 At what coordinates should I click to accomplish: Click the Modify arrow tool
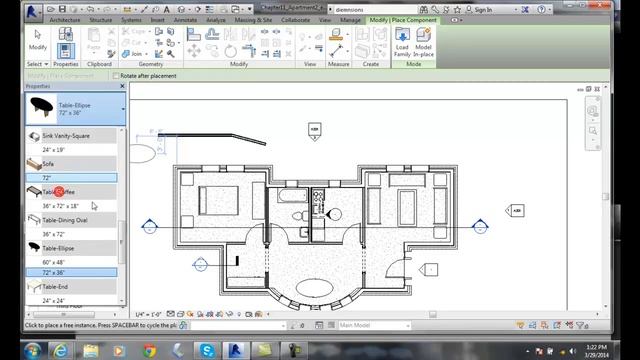click(38, 40)
